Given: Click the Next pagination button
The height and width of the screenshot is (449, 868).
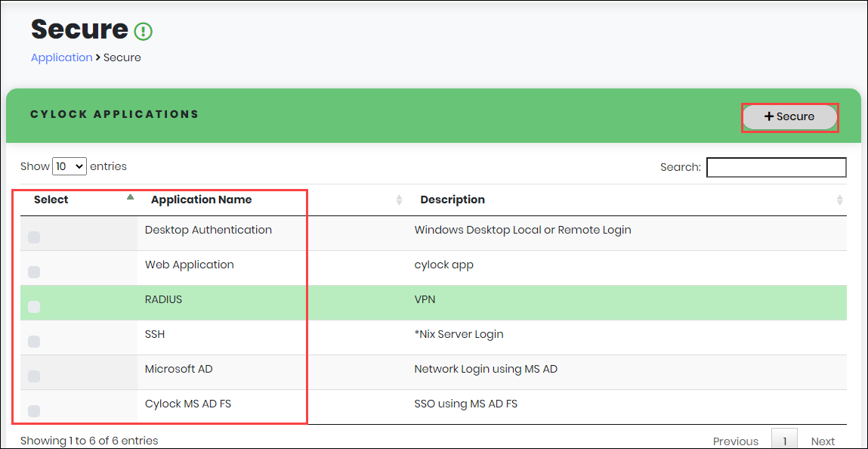Looking at the screenshot, I should click(x=823, y=441).
